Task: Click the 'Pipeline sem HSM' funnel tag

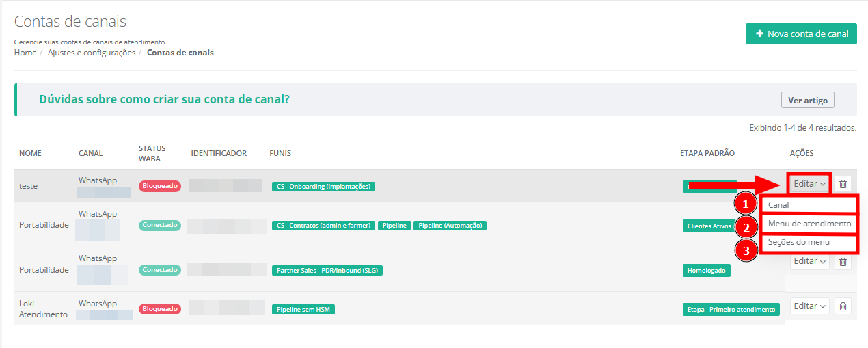Action: click(x=303, y=310)
